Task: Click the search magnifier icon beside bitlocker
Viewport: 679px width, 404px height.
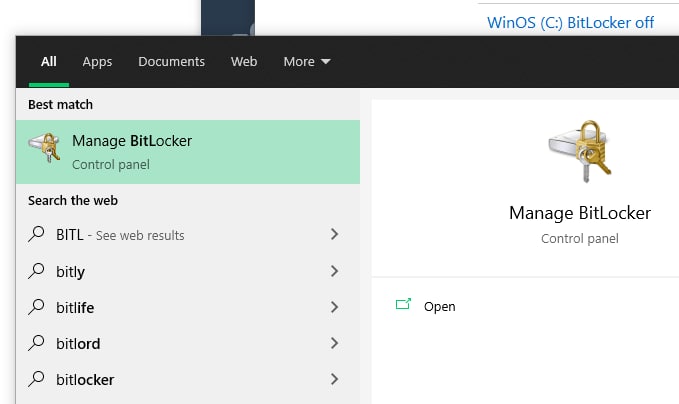Action: [x=36, y=379]
